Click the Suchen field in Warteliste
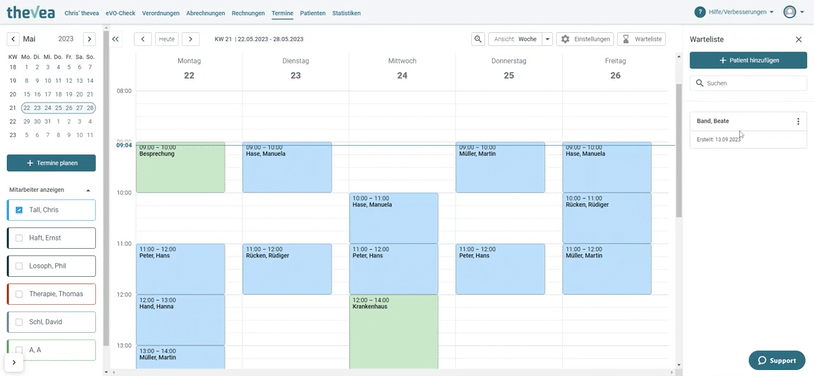 tap(748, 83)
